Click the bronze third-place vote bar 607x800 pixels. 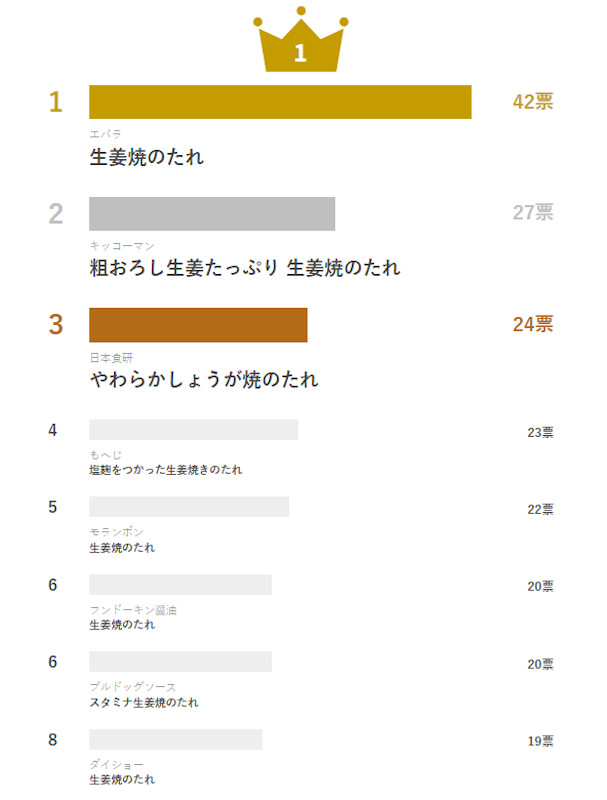198,325
